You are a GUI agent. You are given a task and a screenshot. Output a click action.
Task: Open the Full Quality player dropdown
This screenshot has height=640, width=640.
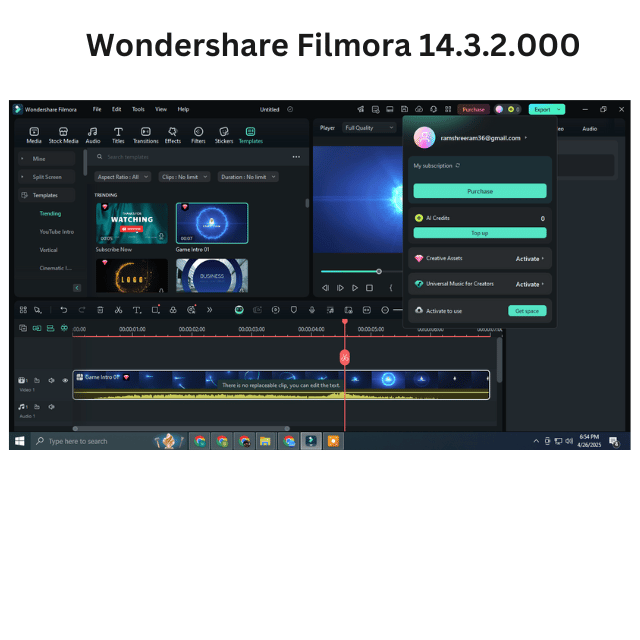(x=369, y=128)
